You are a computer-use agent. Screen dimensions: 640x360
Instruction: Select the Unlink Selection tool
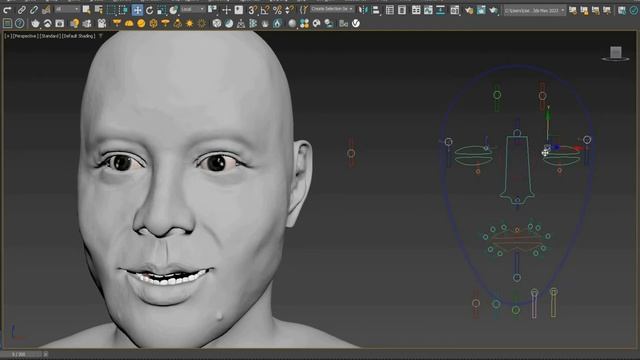coord(33,9)
